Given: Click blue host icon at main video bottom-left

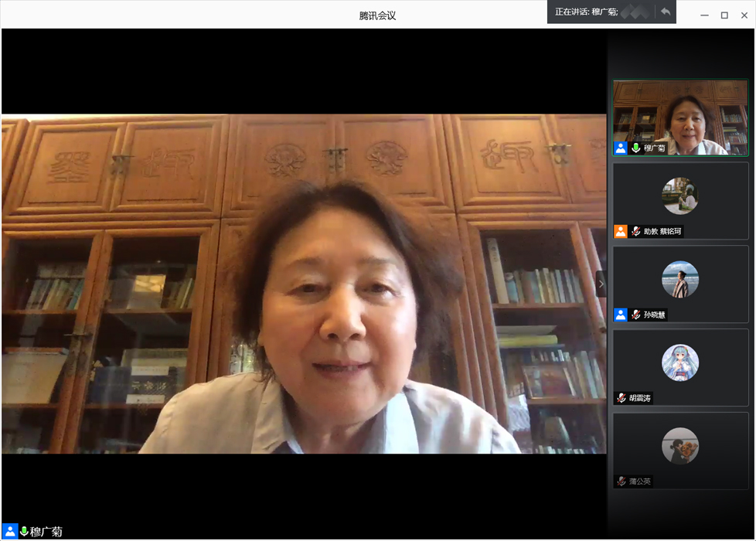Looking at the screenshot, I should [9, 532].
